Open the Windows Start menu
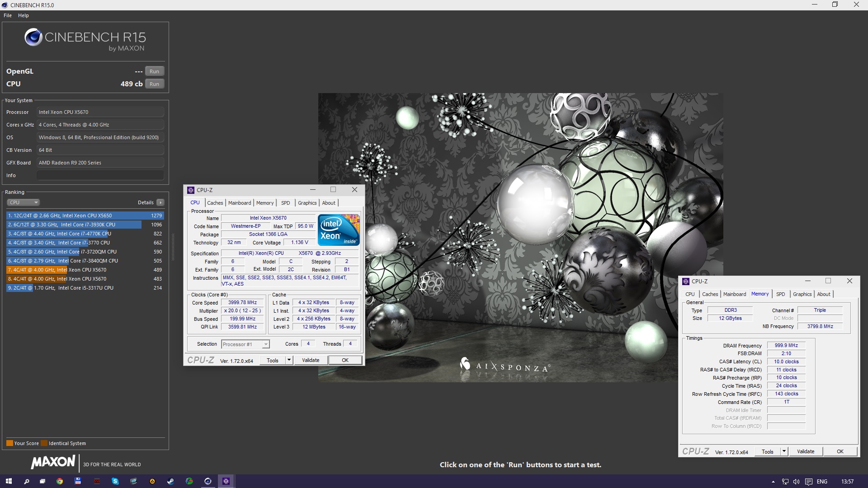Screen dimensions: 868x488 9,481
